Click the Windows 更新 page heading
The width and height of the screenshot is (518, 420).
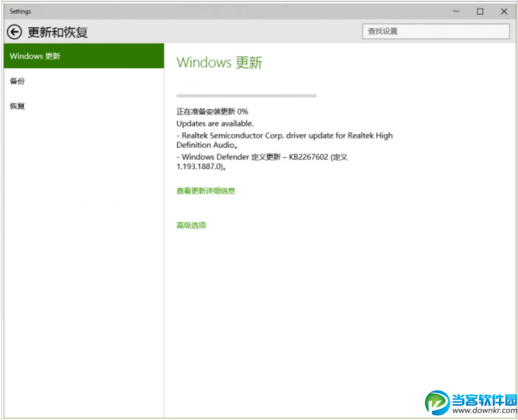tap(220, 62)
